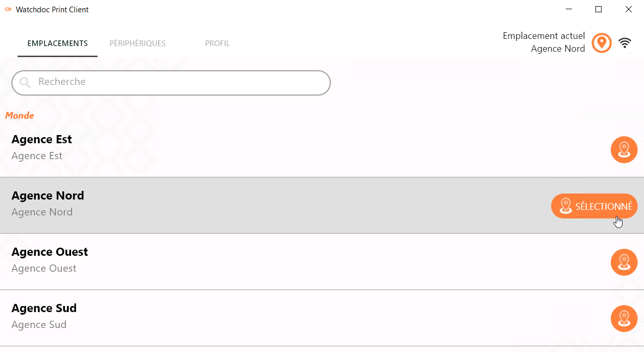The height and width of the screenshot is (352, 644).
Task: Pick the Agence Sud list entry
Action: 256,317
